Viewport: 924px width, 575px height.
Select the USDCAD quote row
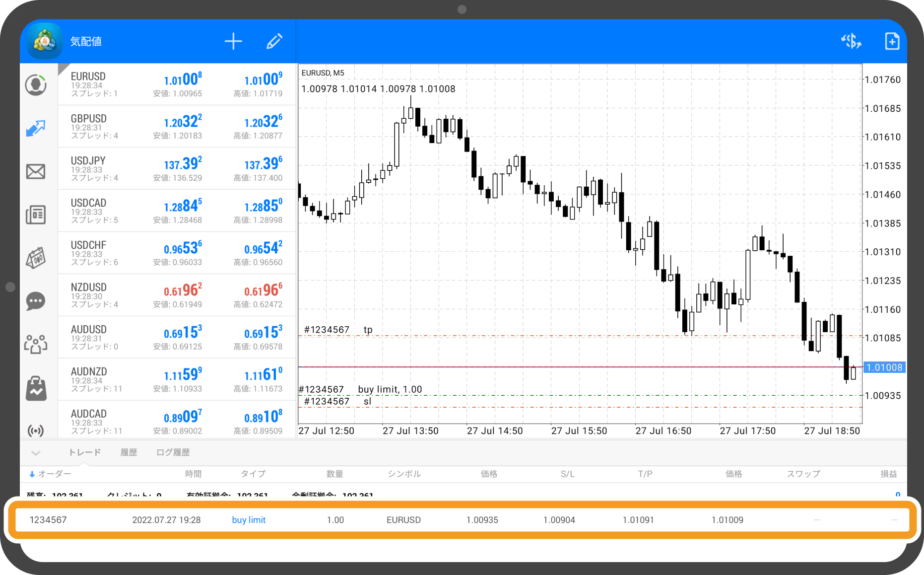coord(177,211)
